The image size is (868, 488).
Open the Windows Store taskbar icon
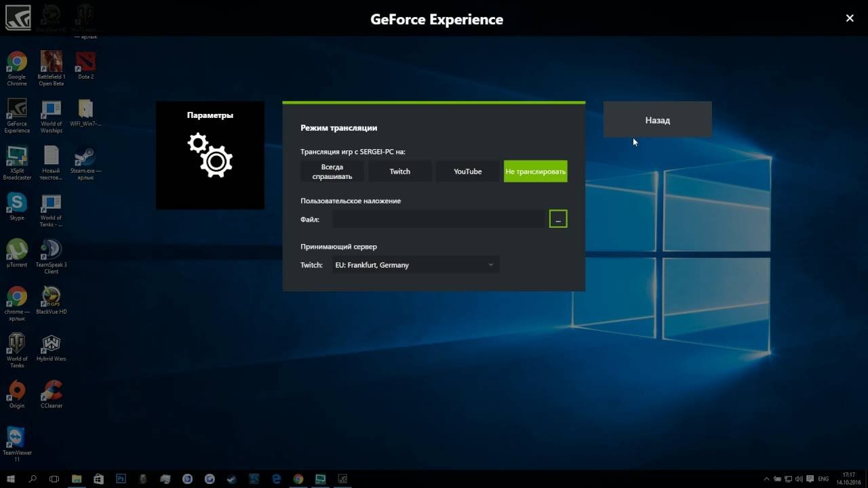(99, 479)
